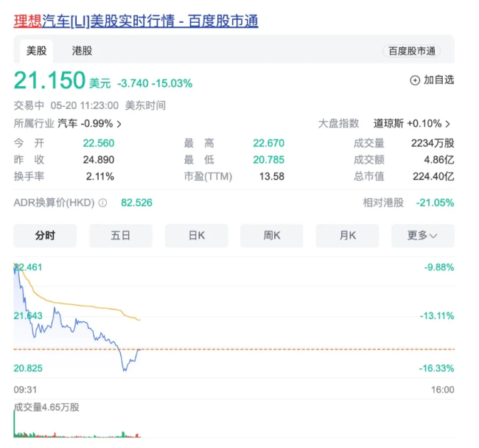Open the 更多 dropdown

423,236
